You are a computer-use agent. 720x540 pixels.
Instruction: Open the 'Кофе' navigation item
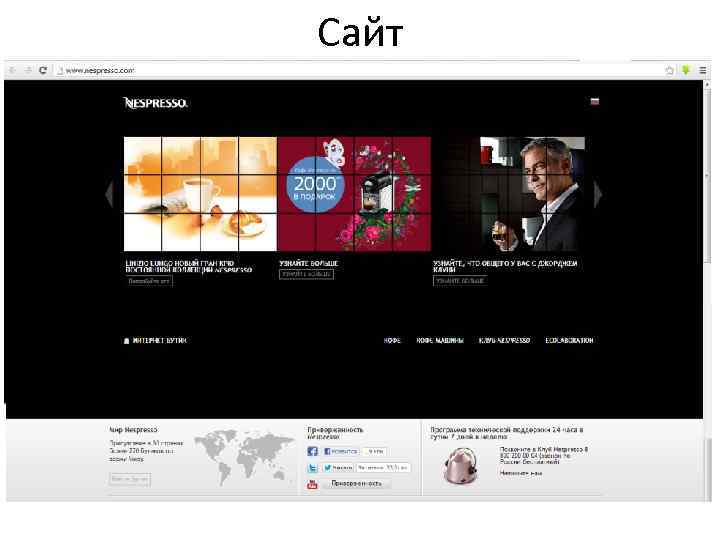click(x=392, y=341)
